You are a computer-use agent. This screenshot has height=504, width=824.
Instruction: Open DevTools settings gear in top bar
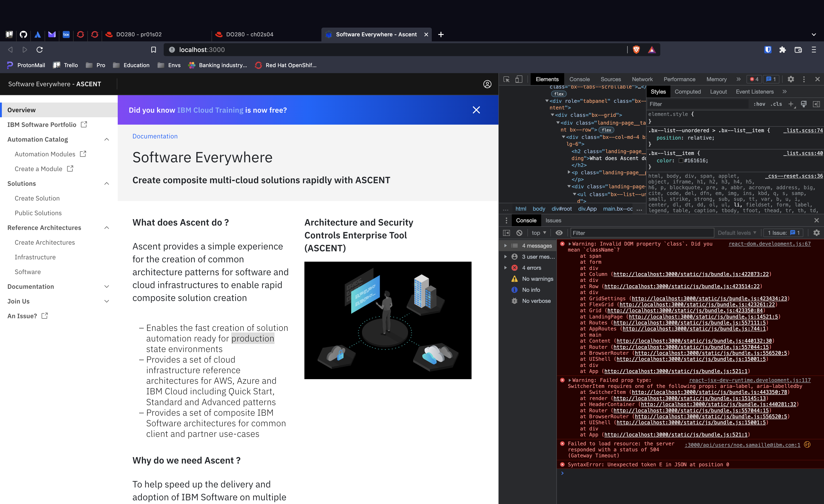791,79
